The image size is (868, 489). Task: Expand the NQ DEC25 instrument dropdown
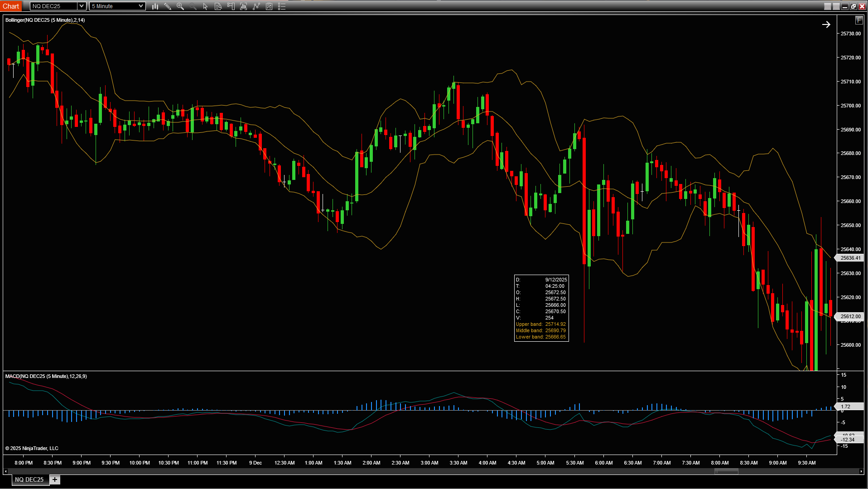81,6
